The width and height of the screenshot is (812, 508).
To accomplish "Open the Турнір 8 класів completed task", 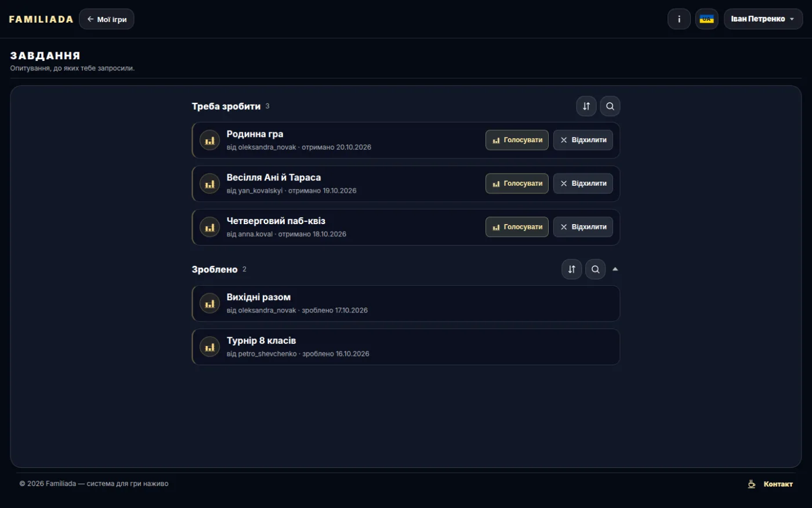I will [x=406, y=347].
